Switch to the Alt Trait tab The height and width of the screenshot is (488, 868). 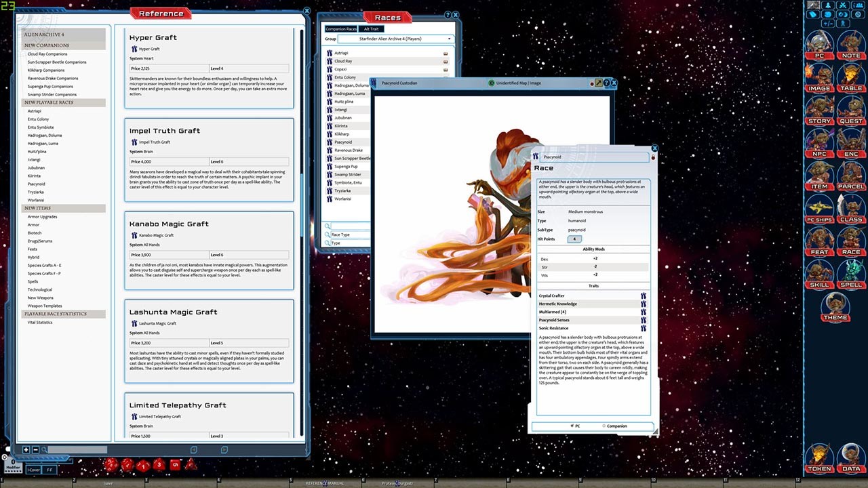(x=372, y=28)
